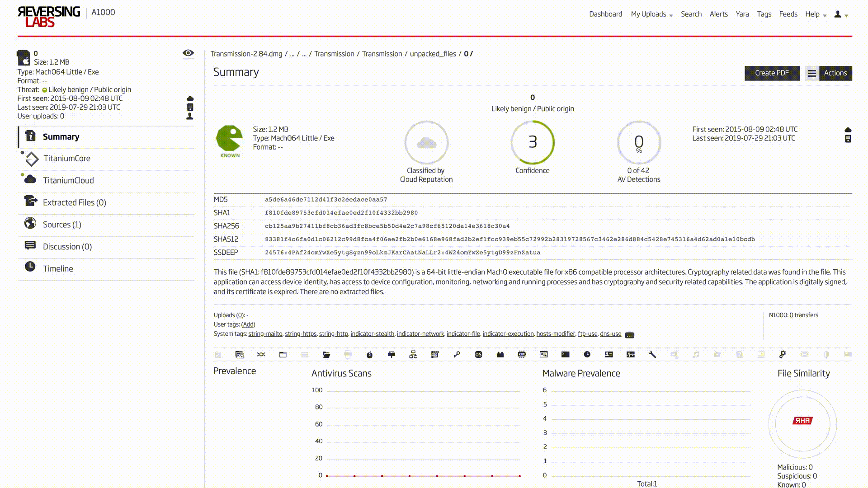
Task: Open the Tags page
Action: click(x=764, y=14)
